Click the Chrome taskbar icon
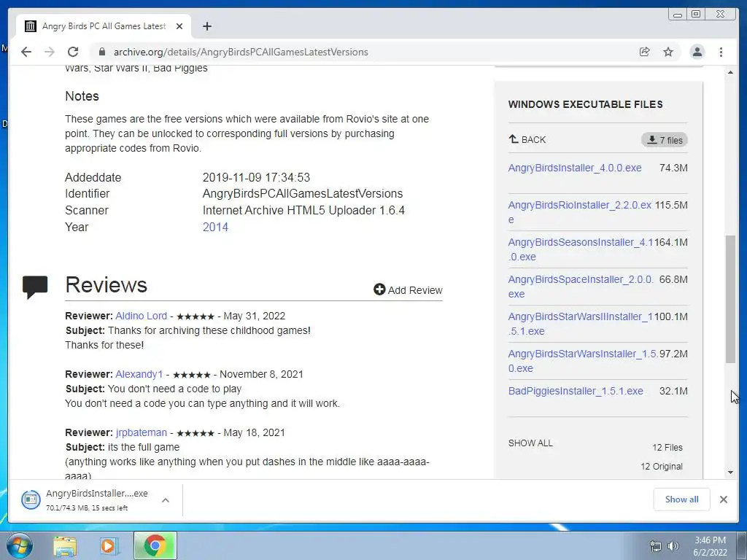The width and height of the screenshot is (747, 560). click(155, 545)
